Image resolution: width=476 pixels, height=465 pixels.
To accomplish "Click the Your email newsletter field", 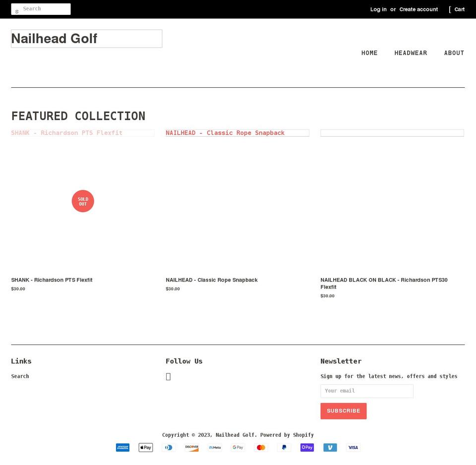I will (x=367, y=391).
